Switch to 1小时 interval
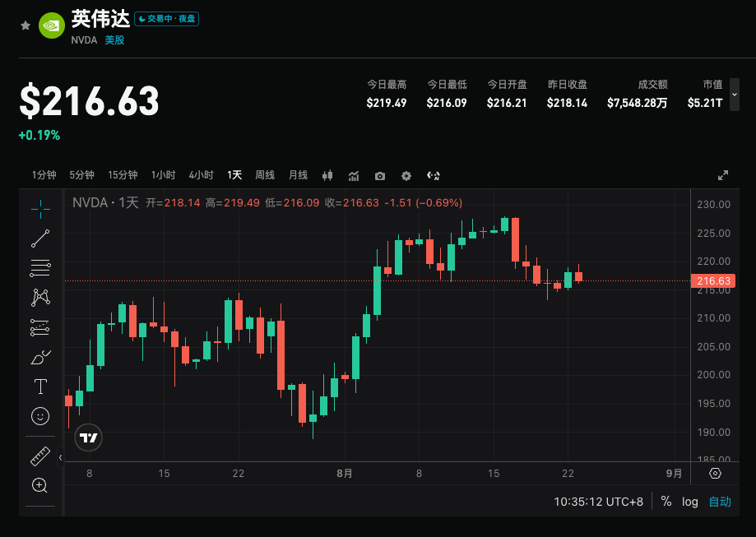The image size is (756, 537). pos(163,175)
